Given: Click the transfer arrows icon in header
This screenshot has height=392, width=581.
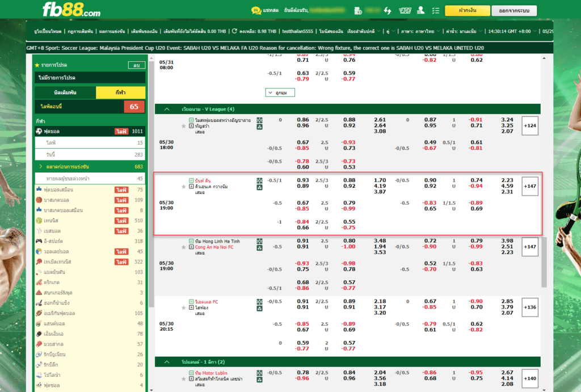Looking at the screenshot, I should coord(388,11).
